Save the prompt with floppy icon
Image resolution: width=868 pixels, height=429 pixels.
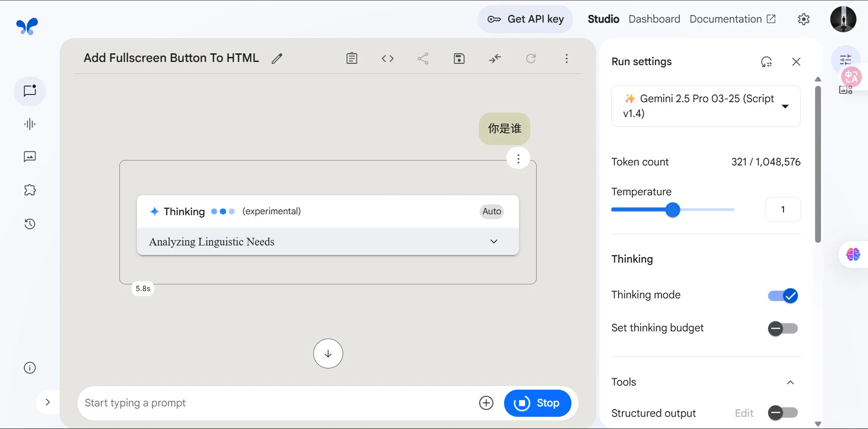[459, 58]
